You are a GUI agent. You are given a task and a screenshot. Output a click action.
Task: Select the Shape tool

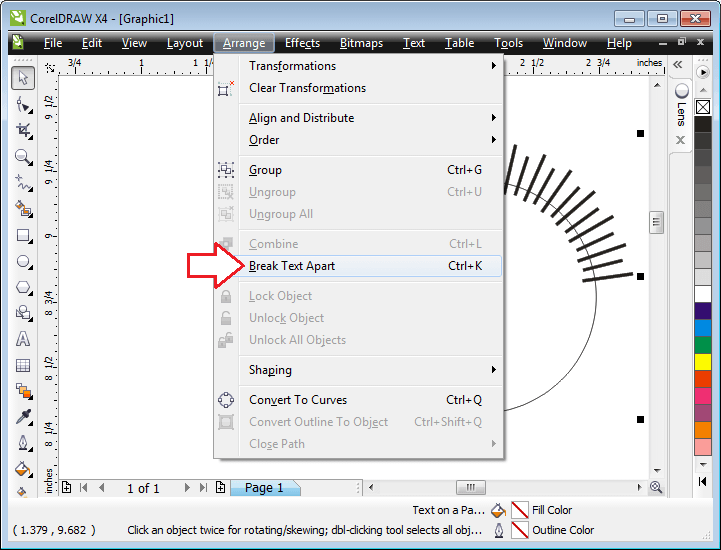pyautogui.click(x=23, y=104)
